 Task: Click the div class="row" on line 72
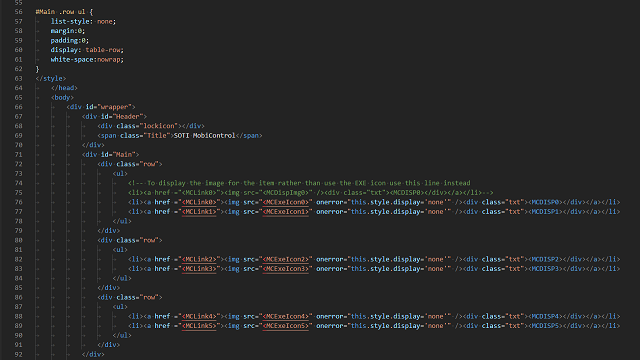point(130,164)
